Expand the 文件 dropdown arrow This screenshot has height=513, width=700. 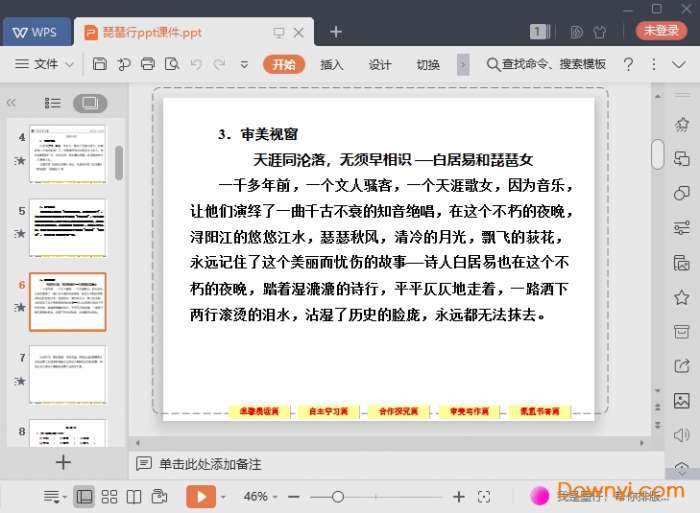pos(70,65)
